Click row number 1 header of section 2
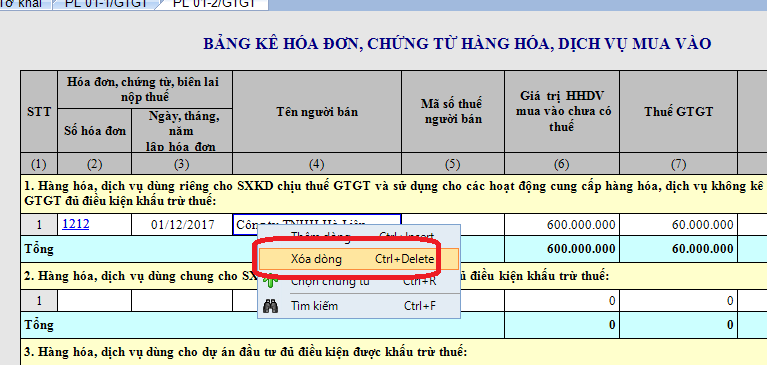767x365 pixels. 39,301
